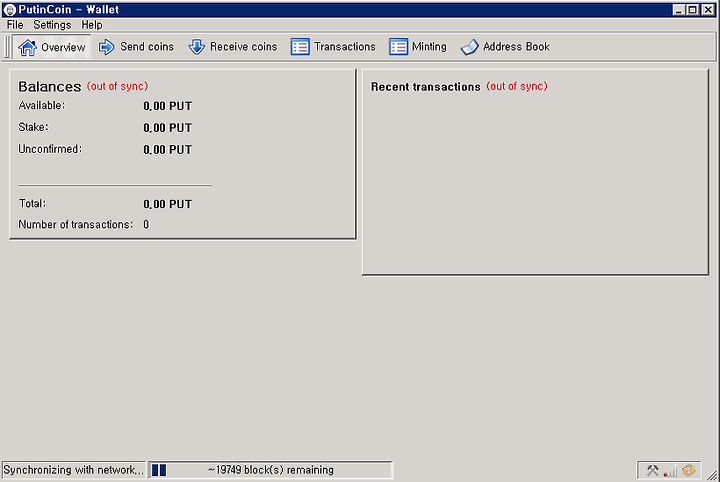
Task: Open the File menu
Action: click(x=15, y=25)
